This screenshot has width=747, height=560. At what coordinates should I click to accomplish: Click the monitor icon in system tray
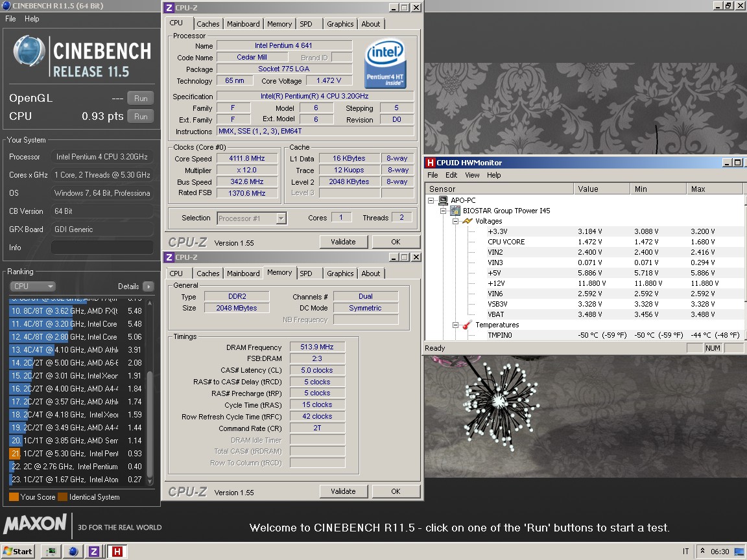(x=739, y=552)
